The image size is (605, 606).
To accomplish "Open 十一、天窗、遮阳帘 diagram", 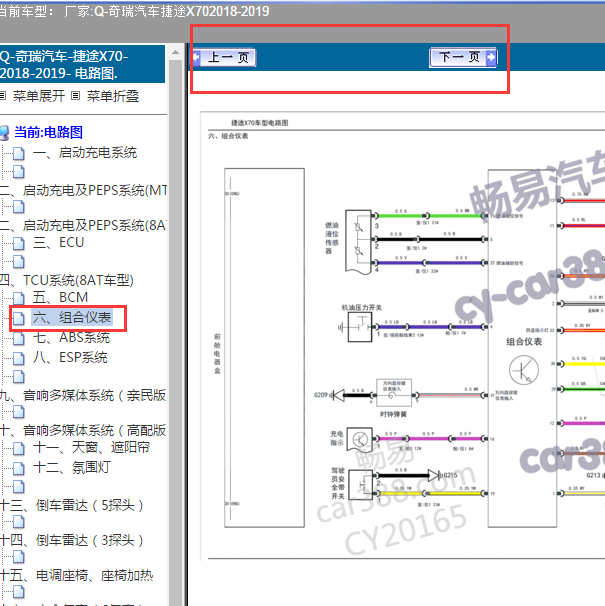I will tap(92, 448).
